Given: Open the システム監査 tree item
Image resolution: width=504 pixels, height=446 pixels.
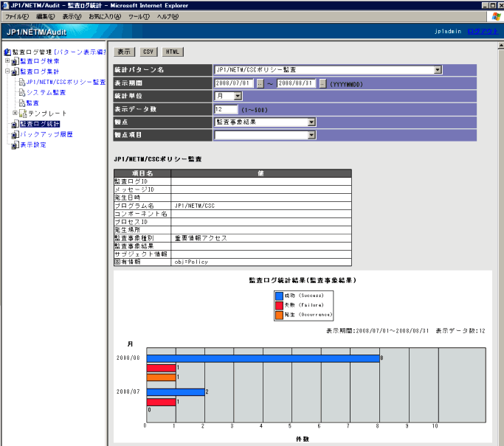Looking at the screenshot, I should point(46,92).
